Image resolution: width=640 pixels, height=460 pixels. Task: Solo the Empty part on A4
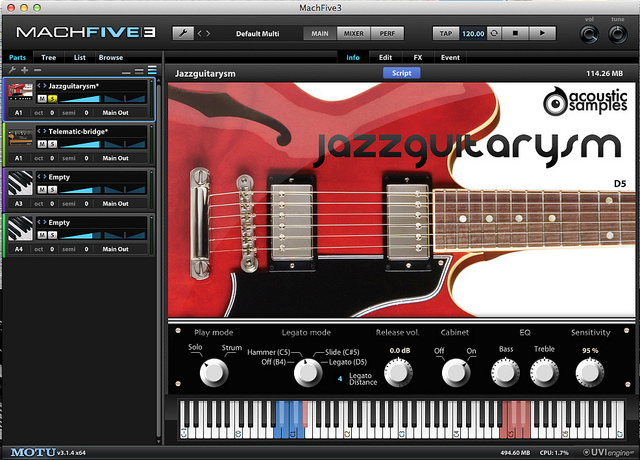click(x=52, y=235)
